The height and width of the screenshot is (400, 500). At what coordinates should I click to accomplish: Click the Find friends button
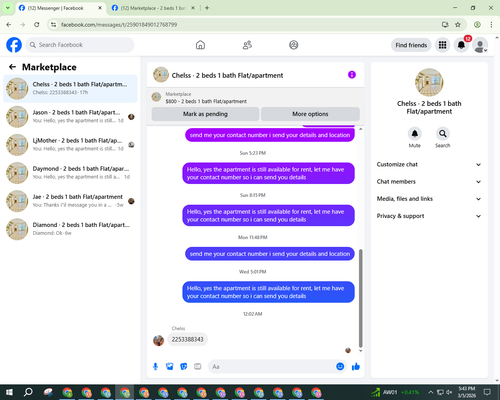pyautogui.click(x=411, y=45)
